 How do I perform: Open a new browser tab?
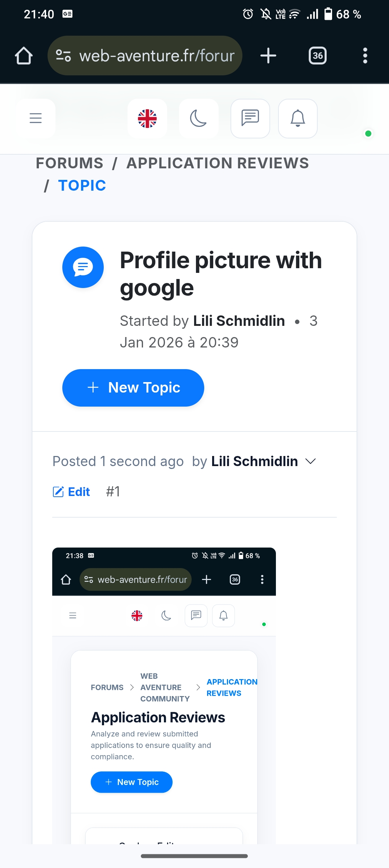(x=268, y=56)
